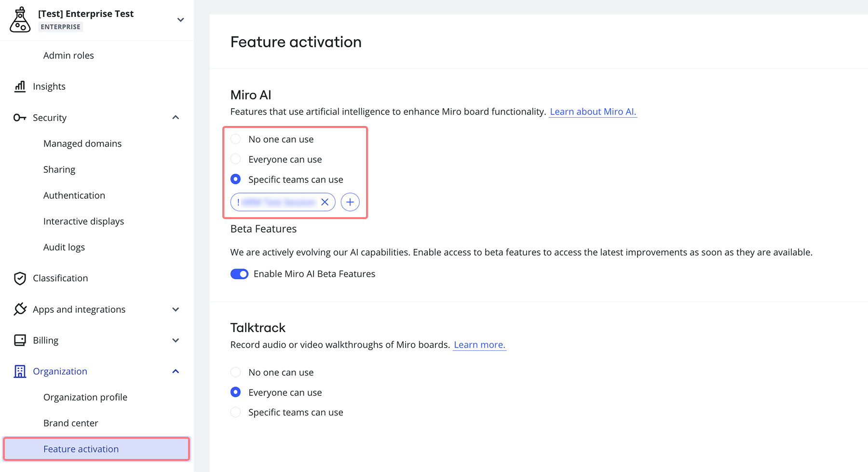
Task: Click the Talktrack 'Learn more' link
Action: tap(479, 344)
